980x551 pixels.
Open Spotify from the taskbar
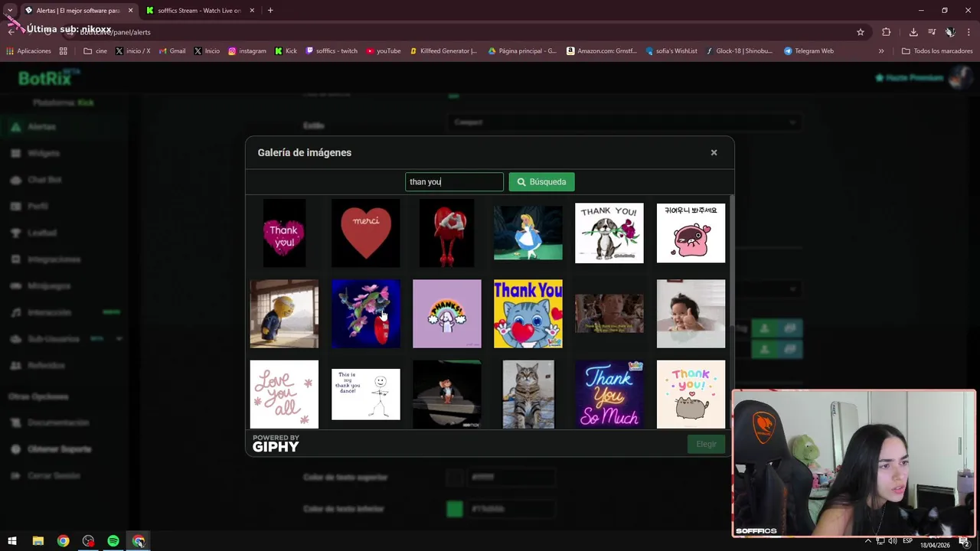click(x=113, y=541)
